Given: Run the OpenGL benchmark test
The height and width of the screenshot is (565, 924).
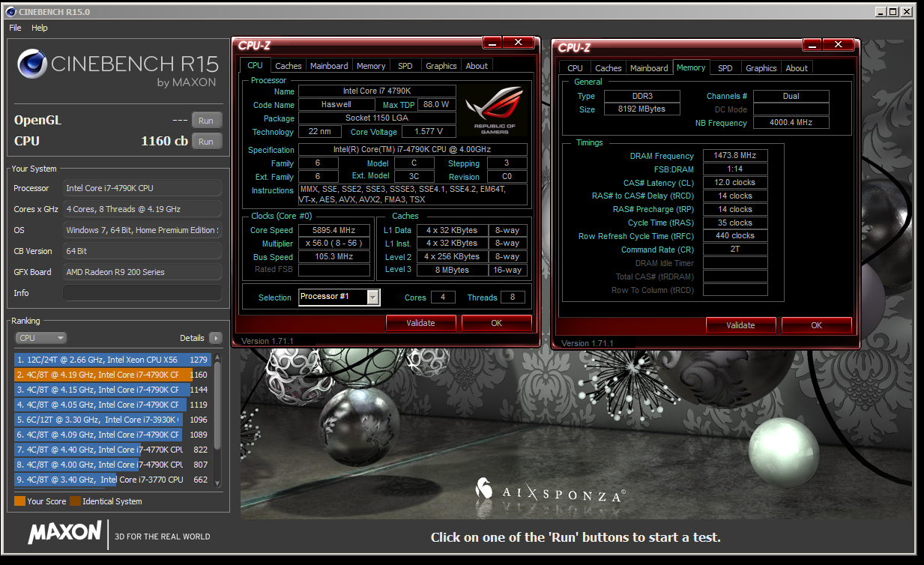Looking at the screenshot, I should tap(206, 120).
